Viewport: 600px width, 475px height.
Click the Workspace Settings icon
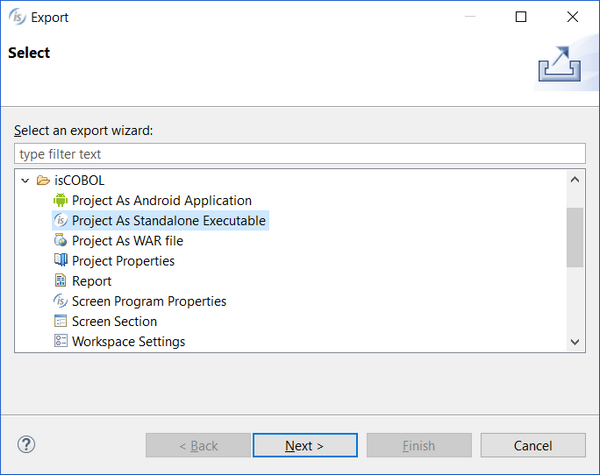[60, 341]
